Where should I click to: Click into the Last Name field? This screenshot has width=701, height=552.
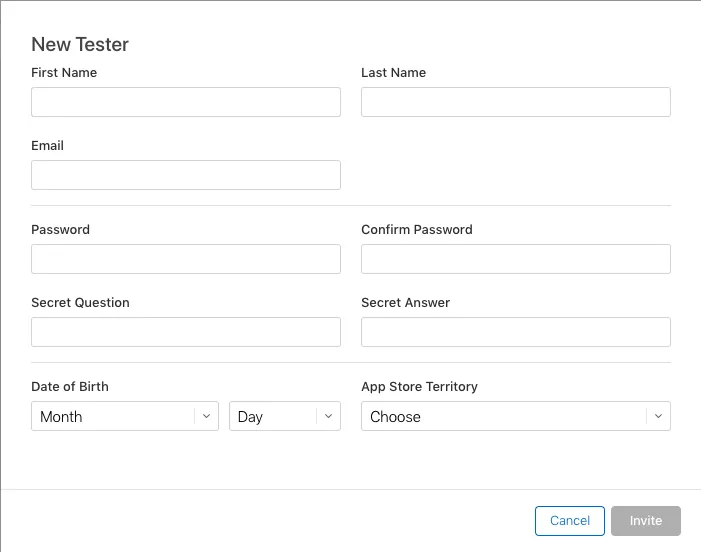coord(516,102)
